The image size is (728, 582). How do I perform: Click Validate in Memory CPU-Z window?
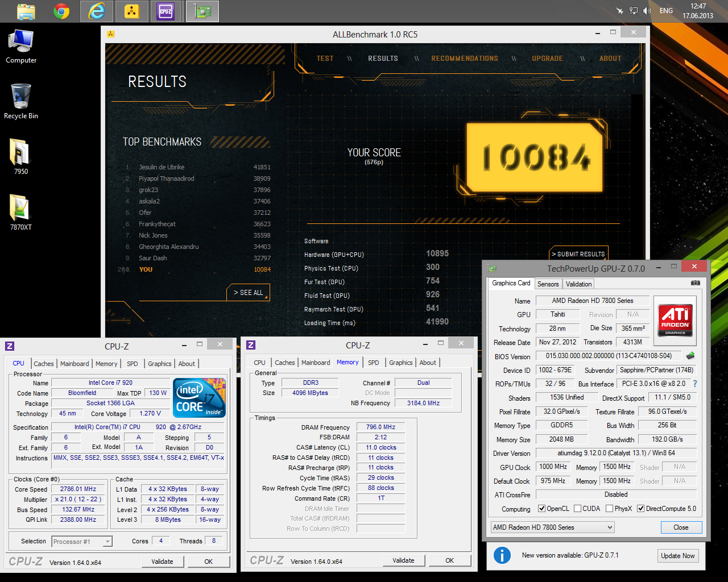403,560
